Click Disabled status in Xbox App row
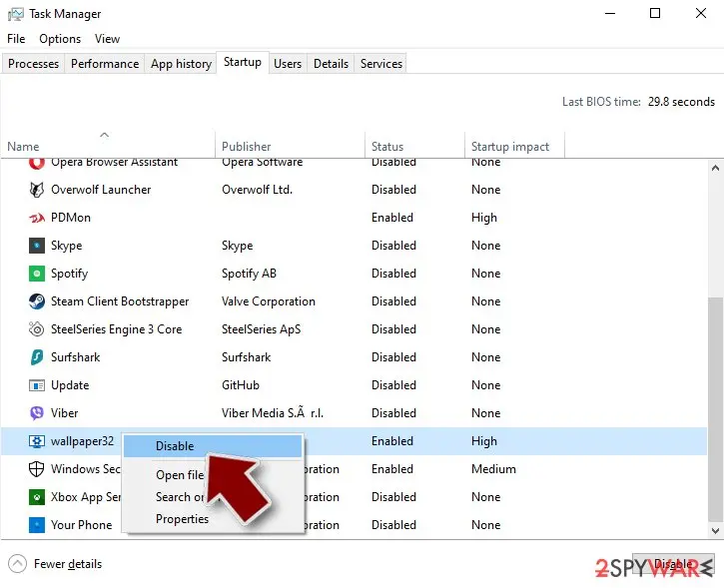 [393, 497]
